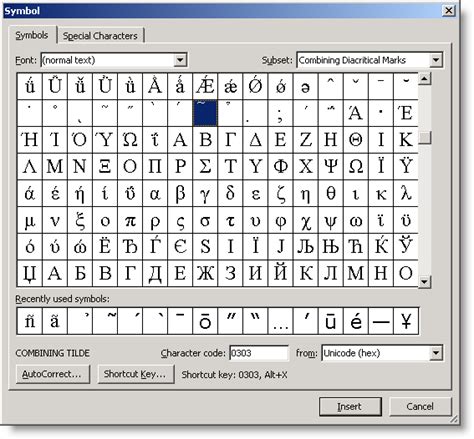
Task: Select the Greek small delta δ
Action: coord(230,193)
